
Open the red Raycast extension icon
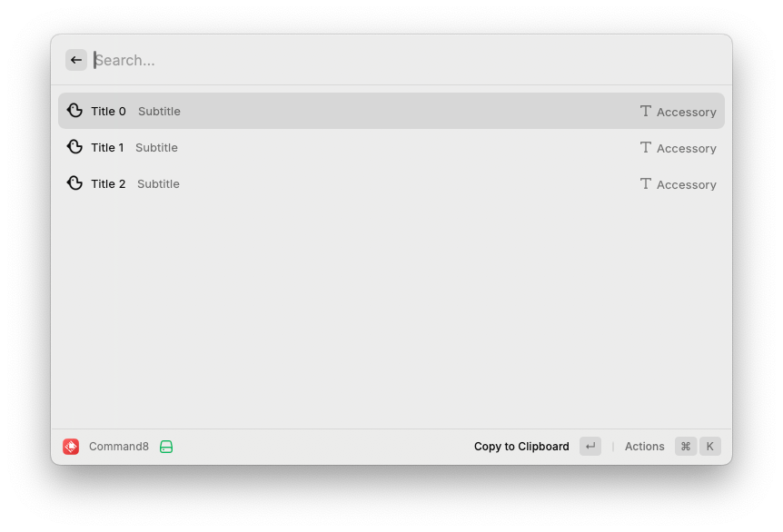click(x=71, y=446)
